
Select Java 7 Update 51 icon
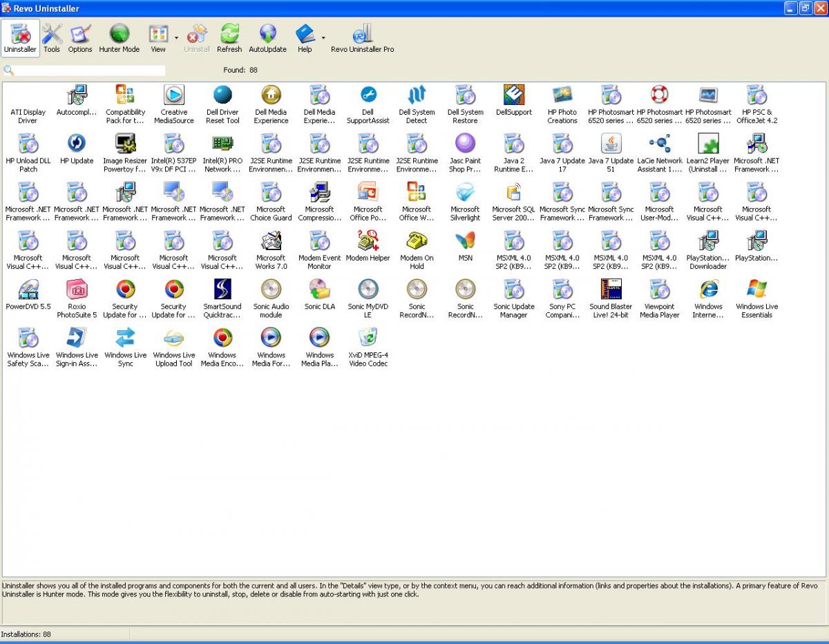pyautogui.click(x=611, y=143)
